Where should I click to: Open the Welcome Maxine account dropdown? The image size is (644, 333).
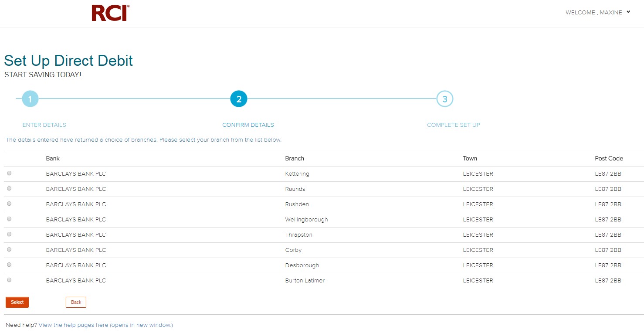(x=598, y=13)
